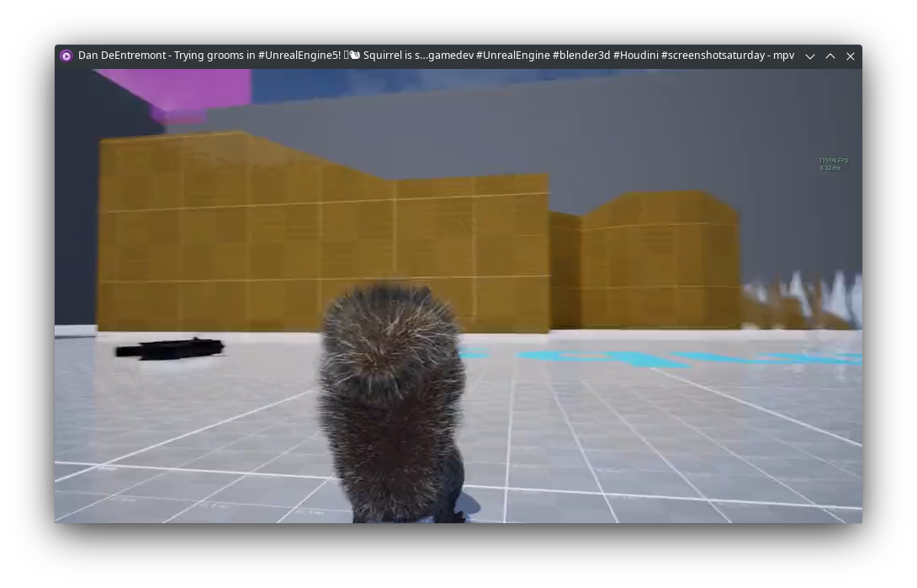
Task: Click the maximize window button
Action: 830,56
